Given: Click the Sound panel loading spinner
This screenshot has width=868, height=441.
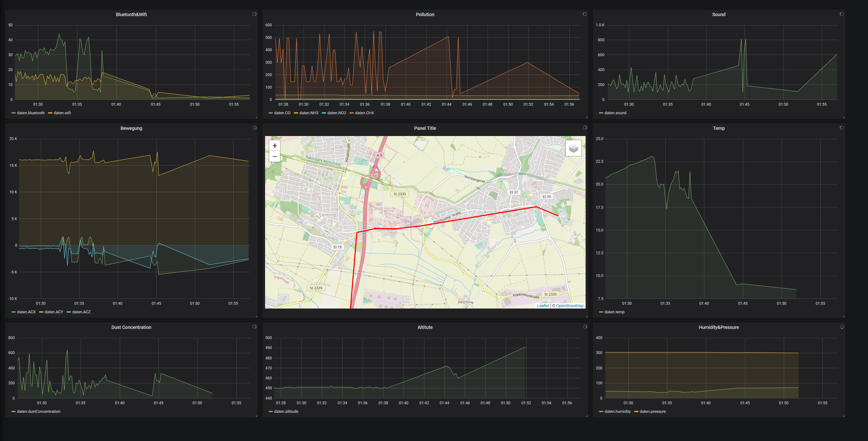Looking at the screenshot, I should pos(841,14).
